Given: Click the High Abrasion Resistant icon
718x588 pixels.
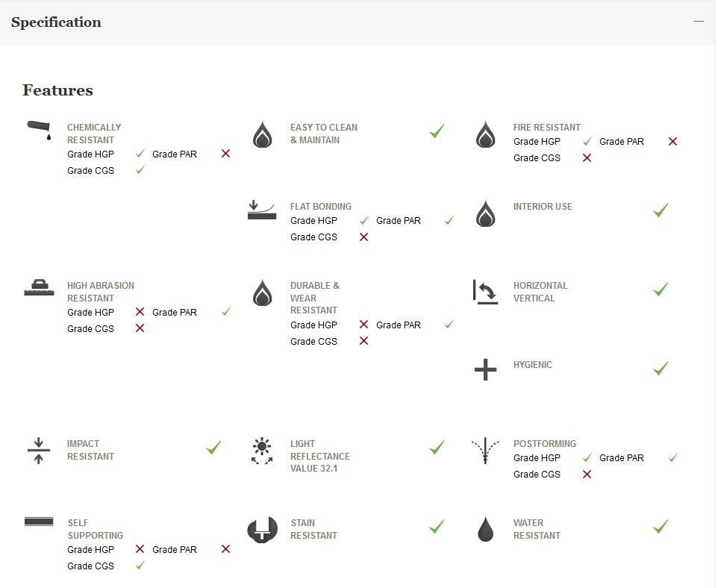Looking at the screenshot, I should (x=39, y=288).
